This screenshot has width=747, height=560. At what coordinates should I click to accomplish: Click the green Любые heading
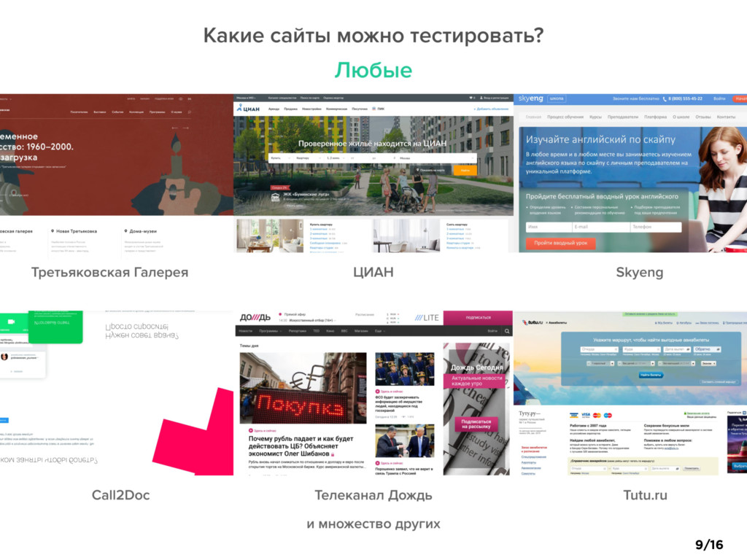click(373, 70)
